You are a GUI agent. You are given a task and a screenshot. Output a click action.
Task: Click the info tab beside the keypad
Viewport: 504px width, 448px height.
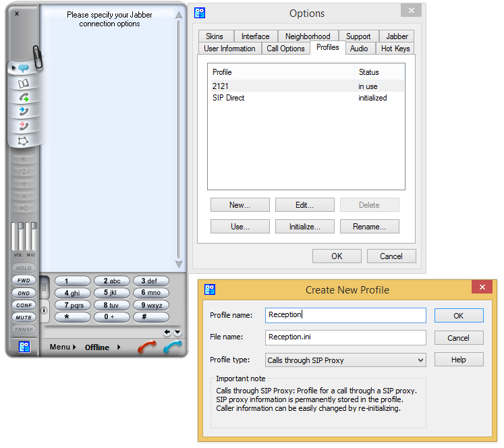pyautogui.click(x=45, y=311)
